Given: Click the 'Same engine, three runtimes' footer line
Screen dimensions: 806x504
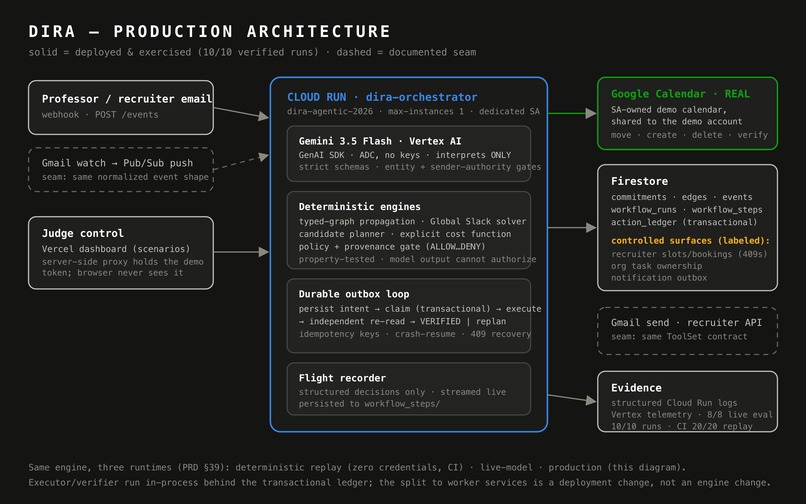Looking at the screenshot, I should 357,467.
